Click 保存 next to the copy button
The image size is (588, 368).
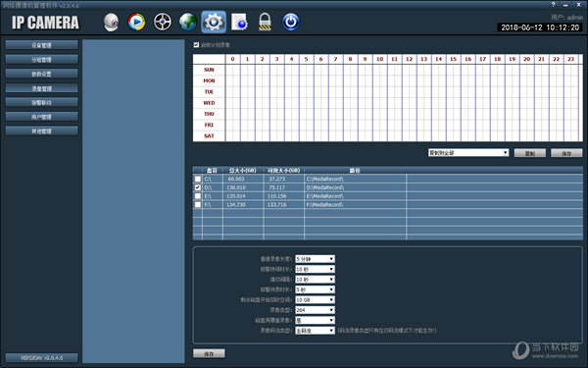point(566,153)
